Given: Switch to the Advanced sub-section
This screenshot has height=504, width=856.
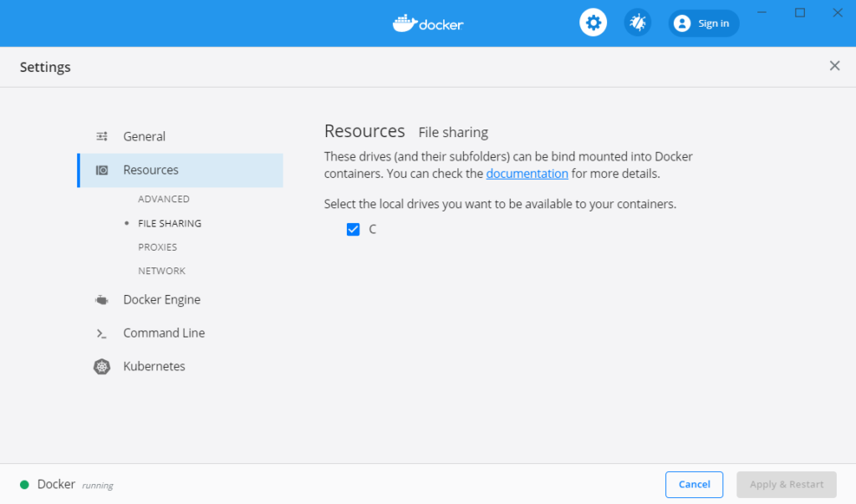Looking at the screenshot, I should pyautogui.click(x=164, y=199).
